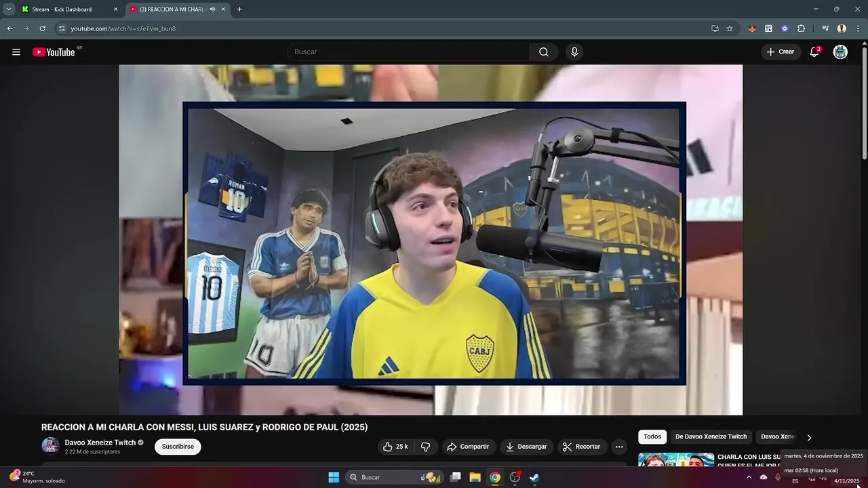Focus the YouTube Buscar search field
Viewport: 868px width, 488px height.
click(x=409, y=52)
